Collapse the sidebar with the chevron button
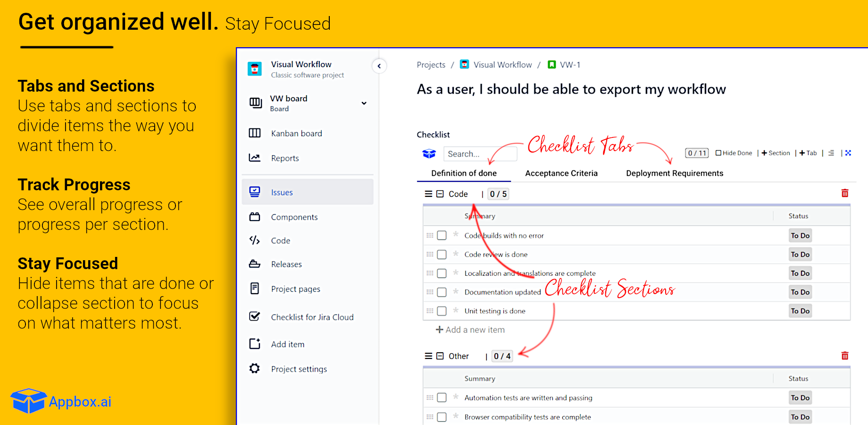Image resolution: width=868 pixels, height=425 pixels. [379, 66]
